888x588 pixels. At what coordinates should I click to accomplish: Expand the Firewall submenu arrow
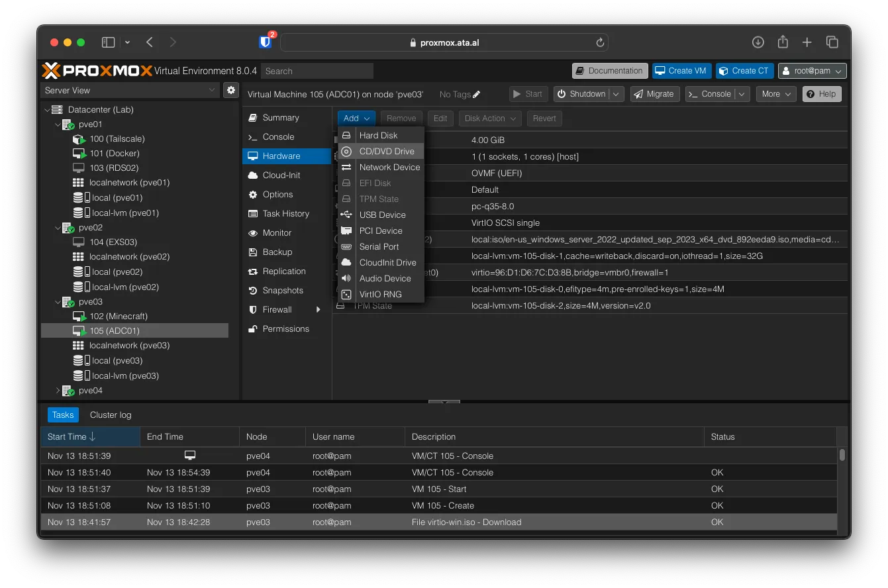point(319,310)
